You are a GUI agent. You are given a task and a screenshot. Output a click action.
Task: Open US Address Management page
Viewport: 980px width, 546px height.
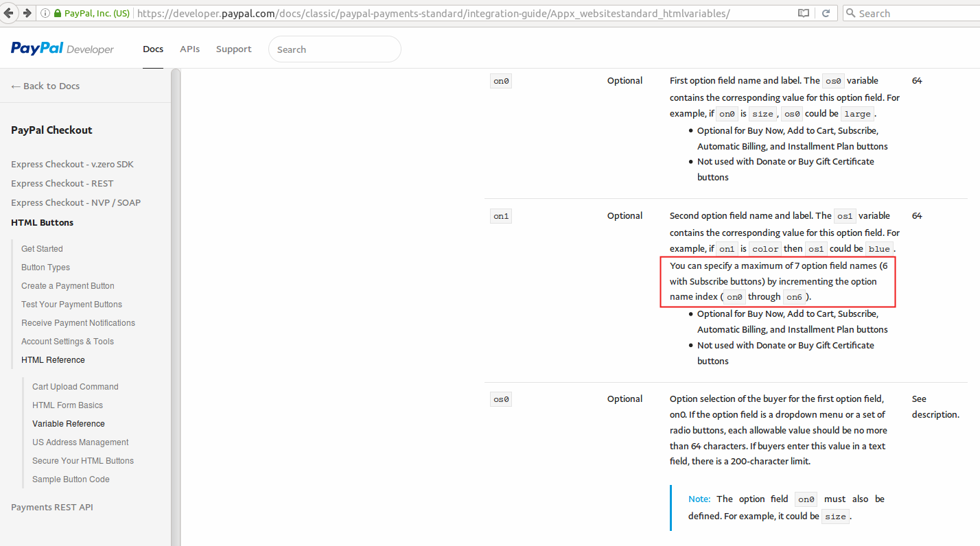click(80, 442)
